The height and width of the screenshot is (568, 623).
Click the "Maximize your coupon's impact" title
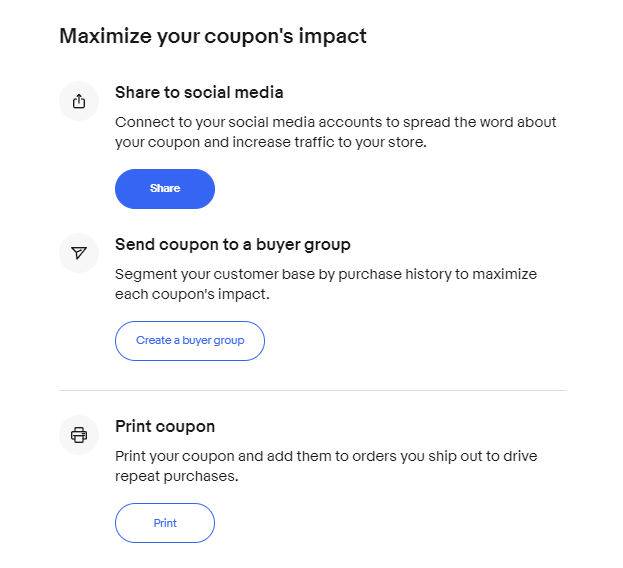pos(213,37)
